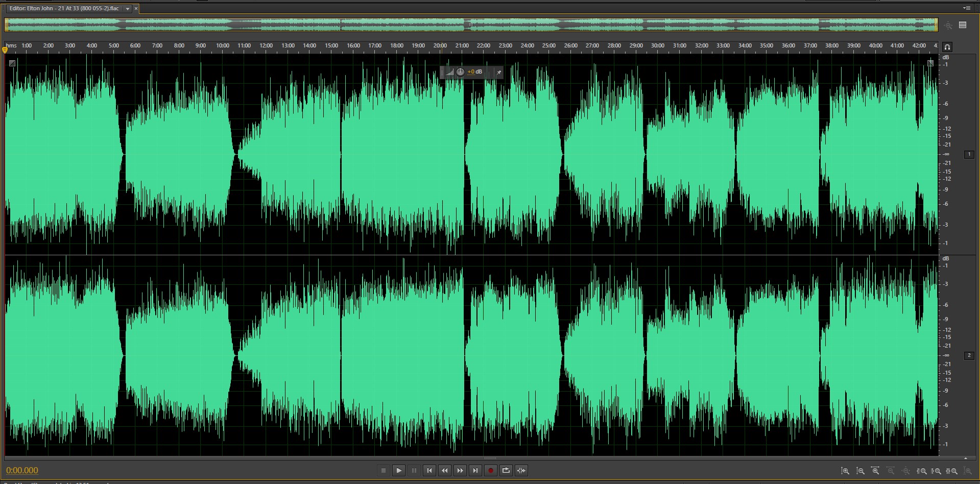The height and width of the screenshot is (484, 980).
Task: Move playhead to next marker
Action: pyautogui.click(x=475, y=471)
